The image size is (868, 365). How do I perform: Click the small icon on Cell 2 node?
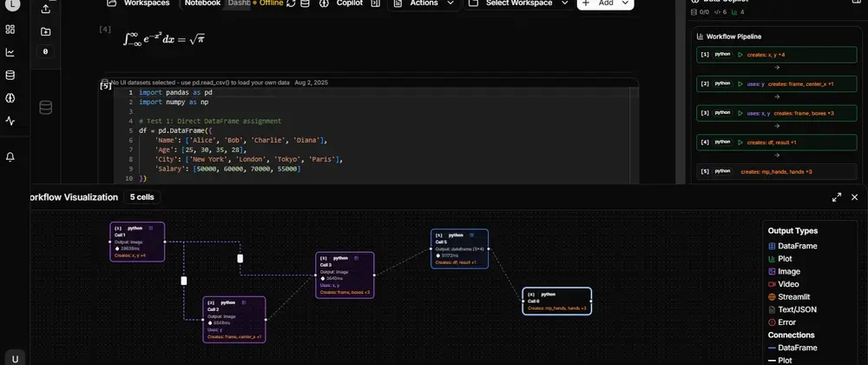[x=244, y=302]
